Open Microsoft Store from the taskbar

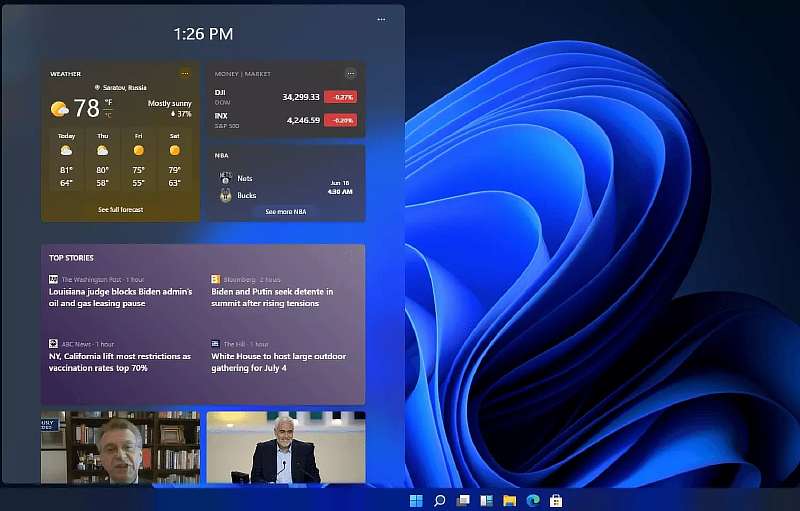tap(556, 500)
